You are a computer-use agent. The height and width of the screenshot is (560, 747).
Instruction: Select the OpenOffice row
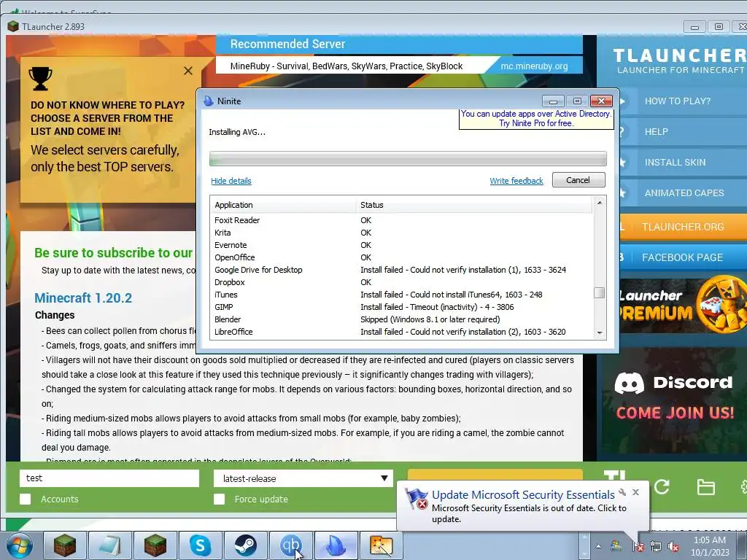pos(401,257)
